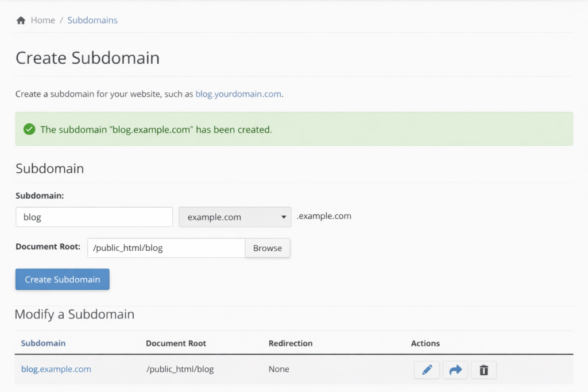The image size is (588, 392).
Task: Click the green checkmark in the success banner
Action: click(x=29, y=129)
